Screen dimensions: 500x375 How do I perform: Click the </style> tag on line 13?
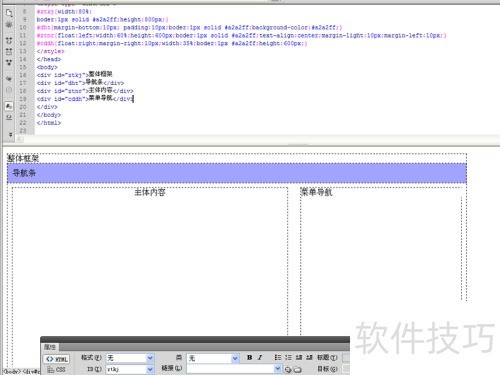(50, 51)
